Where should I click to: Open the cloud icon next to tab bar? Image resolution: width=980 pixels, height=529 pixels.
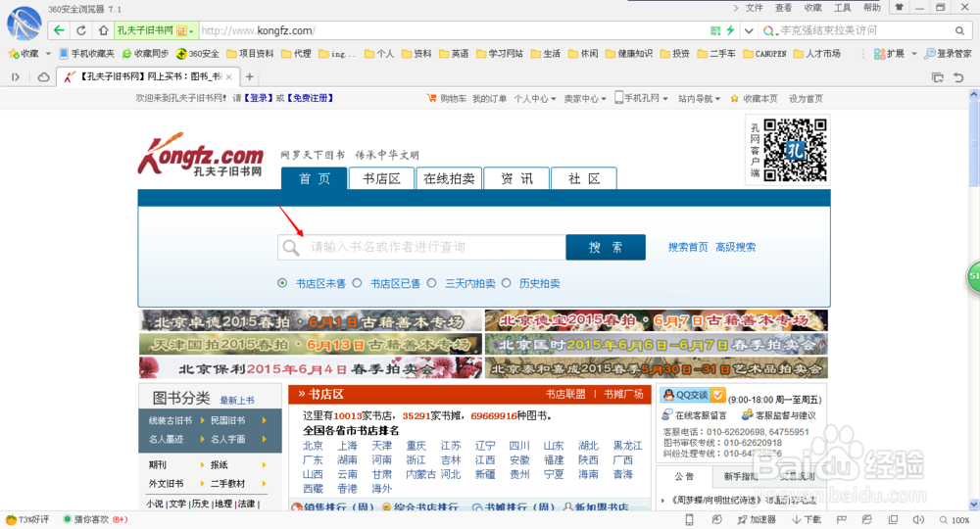pos(44,76)
